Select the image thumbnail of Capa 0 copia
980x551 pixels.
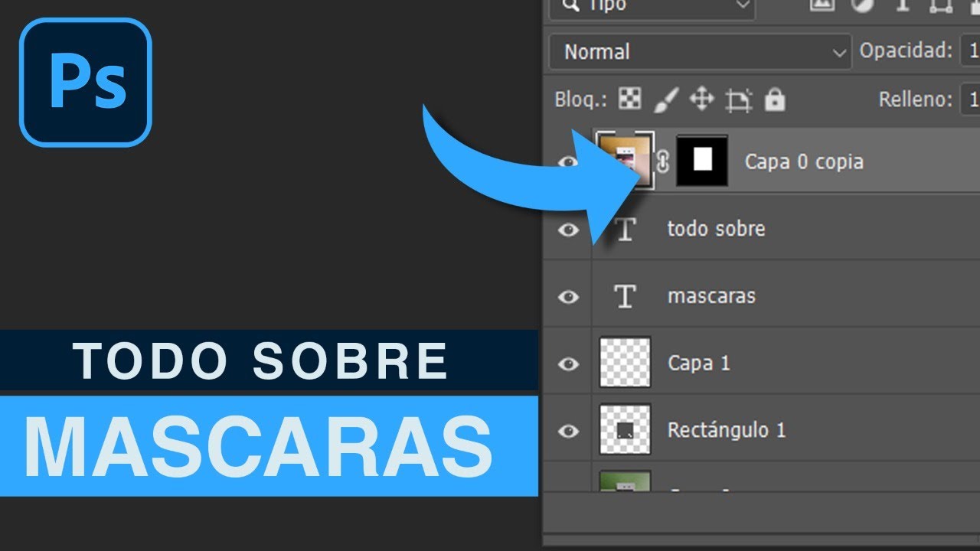tap(625, 161)
